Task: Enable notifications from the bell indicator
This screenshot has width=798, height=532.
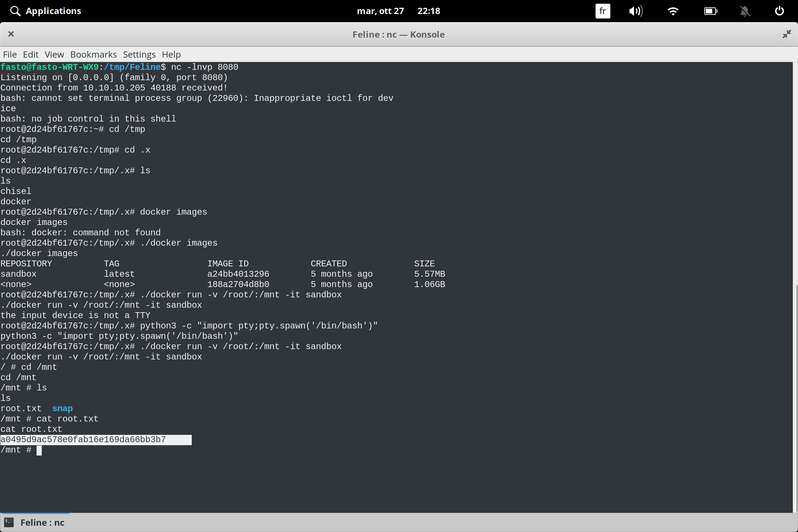Action: pyautogui.click(x=745, y=11)
